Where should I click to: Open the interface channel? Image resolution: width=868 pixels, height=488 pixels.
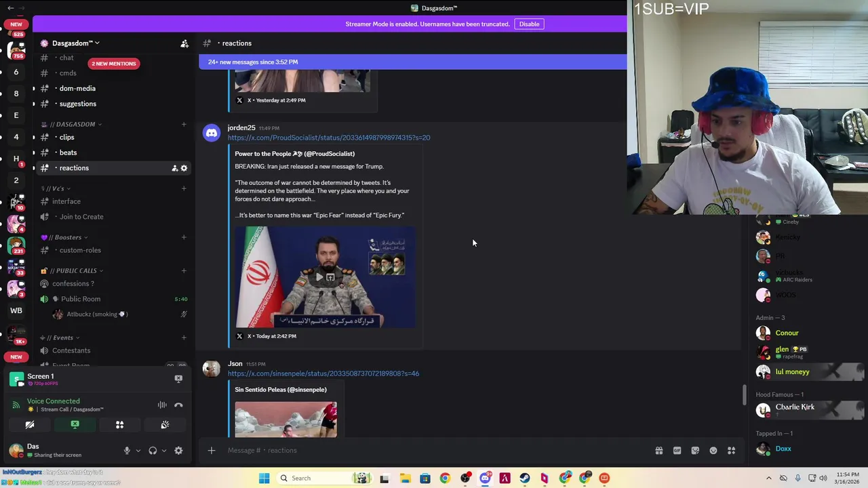[x=66, y=201]
